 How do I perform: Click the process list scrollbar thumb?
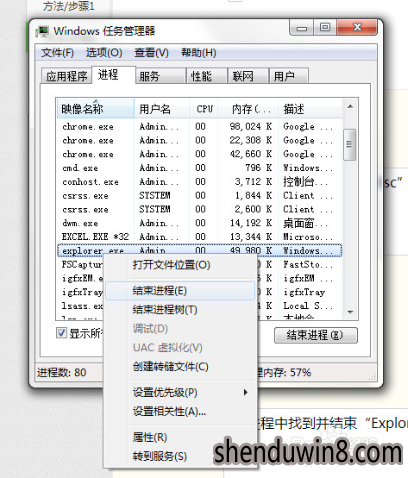[350, 144]
